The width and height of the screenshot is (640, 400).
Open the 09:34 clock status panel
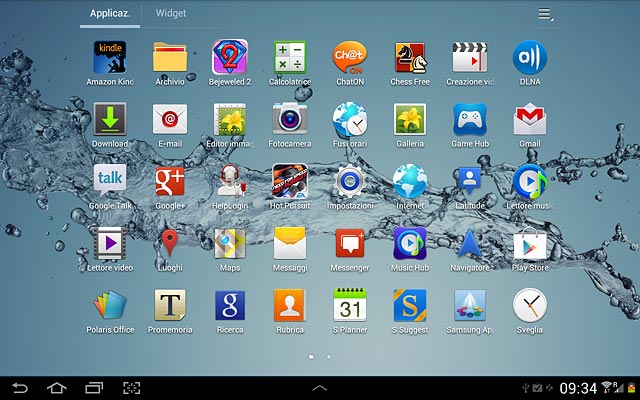click(x=578, y=388)
